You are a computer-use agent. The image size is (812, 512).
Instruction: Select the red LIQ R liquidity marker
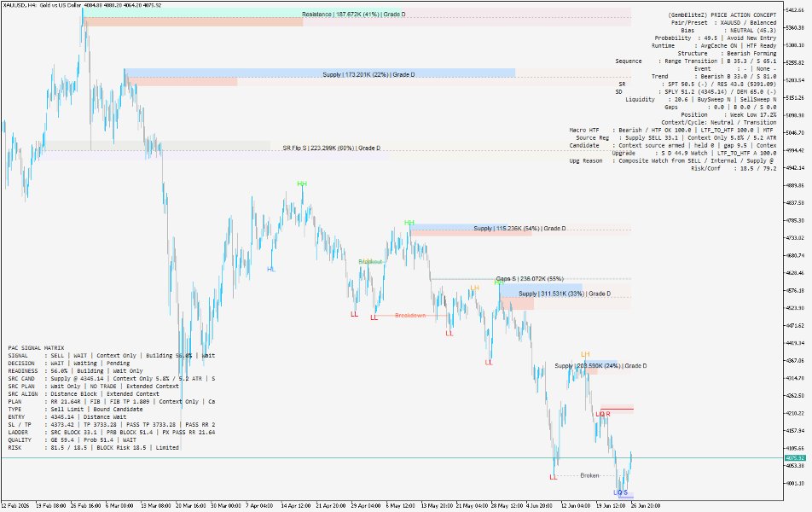pos(603,414)
